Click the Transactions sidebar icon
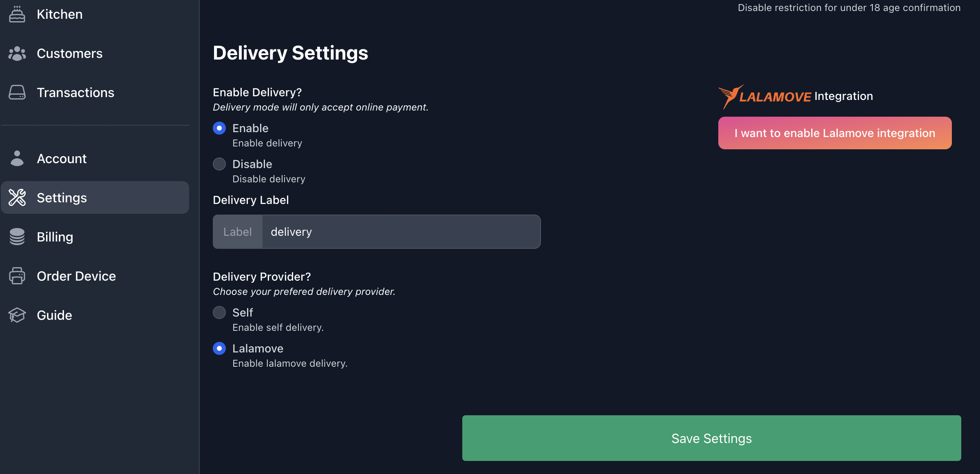980x474 pixels. tap(16, 92)
